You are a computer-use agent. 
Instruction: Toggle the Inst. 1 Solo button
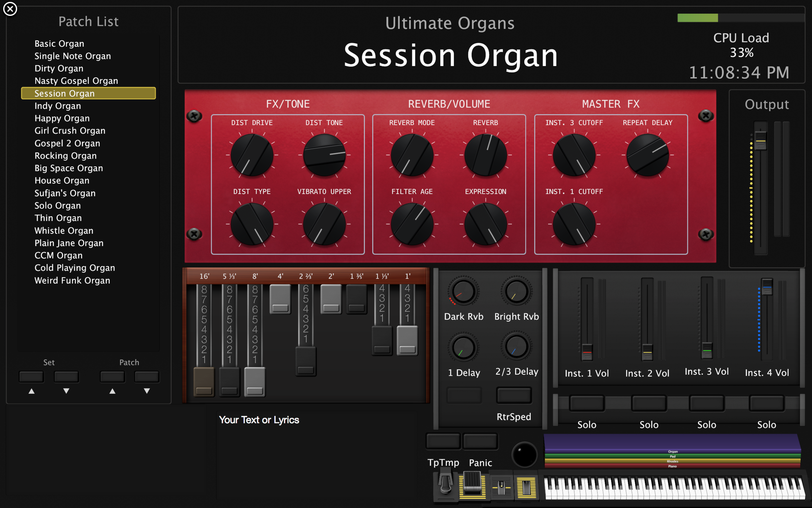587,404
